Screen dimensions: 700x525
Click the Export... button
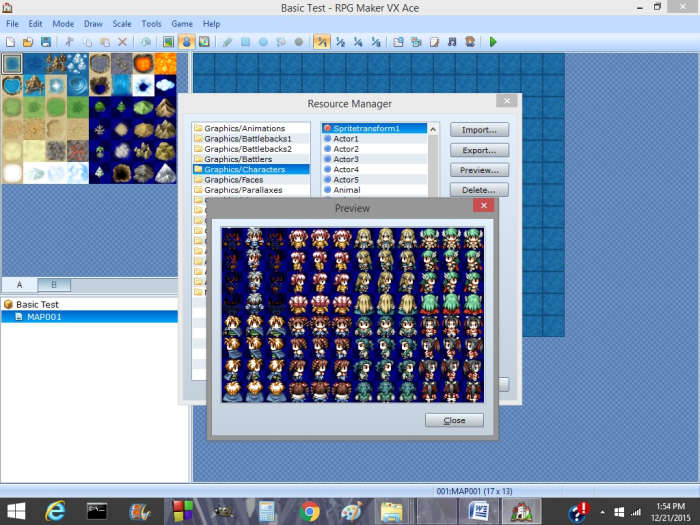[479, 150]
